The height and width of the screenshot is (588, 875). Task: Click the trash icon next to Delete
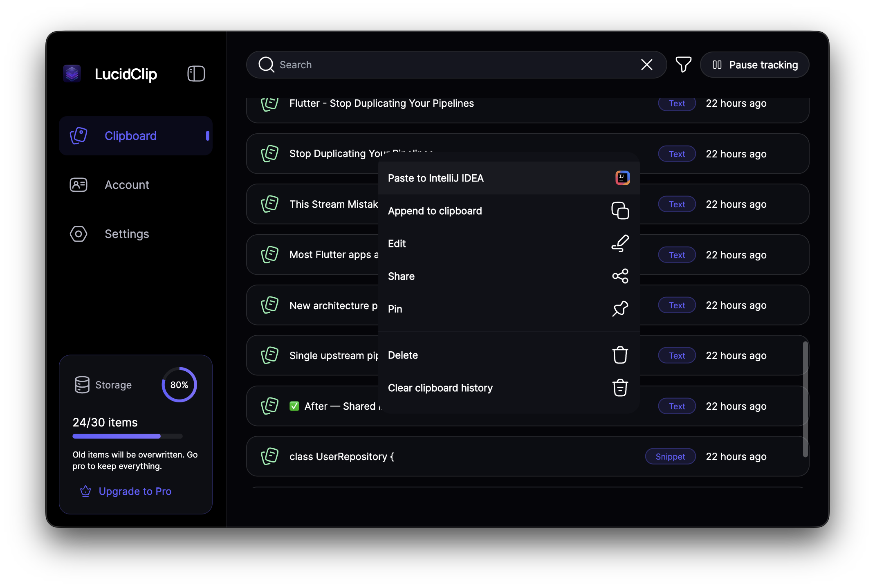click(x=620, y=355)
